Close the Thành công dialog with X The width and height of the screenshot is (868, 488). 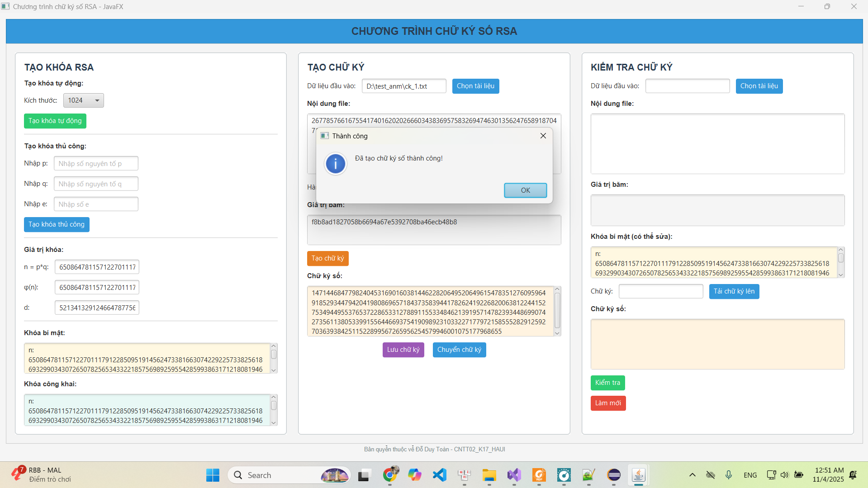click(x=543, y=136)
